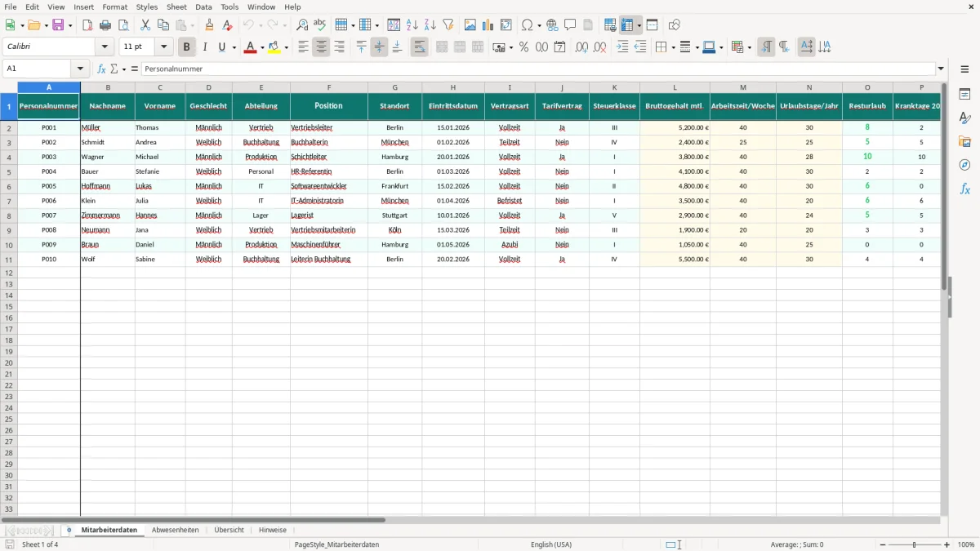Image resolution: width=980 pixels, height=551 pixels.
Task: Clear direct formatting icon
Action: tap(228, 25)
